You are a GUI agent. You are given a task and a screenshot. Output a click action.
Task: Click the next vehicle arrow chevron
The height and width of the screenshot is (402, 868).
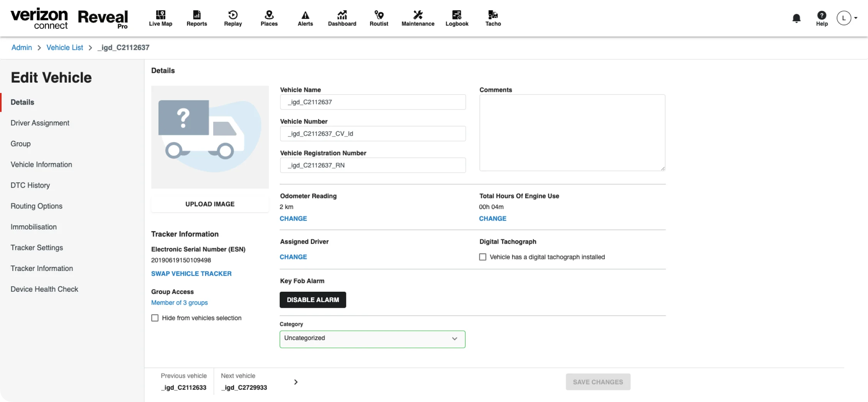click(295, 382)
